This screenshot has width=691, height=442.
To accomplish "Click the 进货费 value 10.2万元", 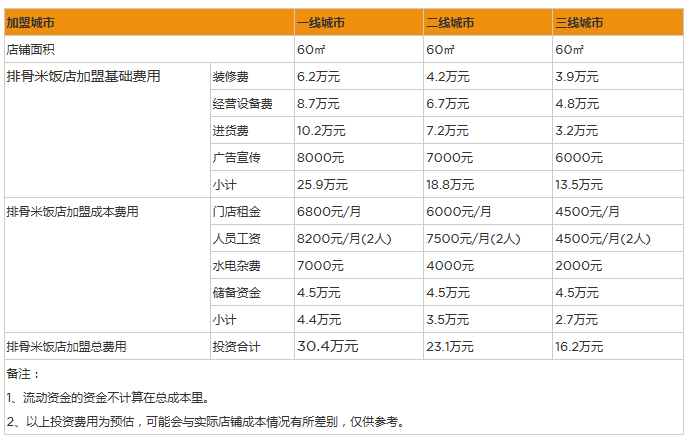I will click(x=322, y=130).
